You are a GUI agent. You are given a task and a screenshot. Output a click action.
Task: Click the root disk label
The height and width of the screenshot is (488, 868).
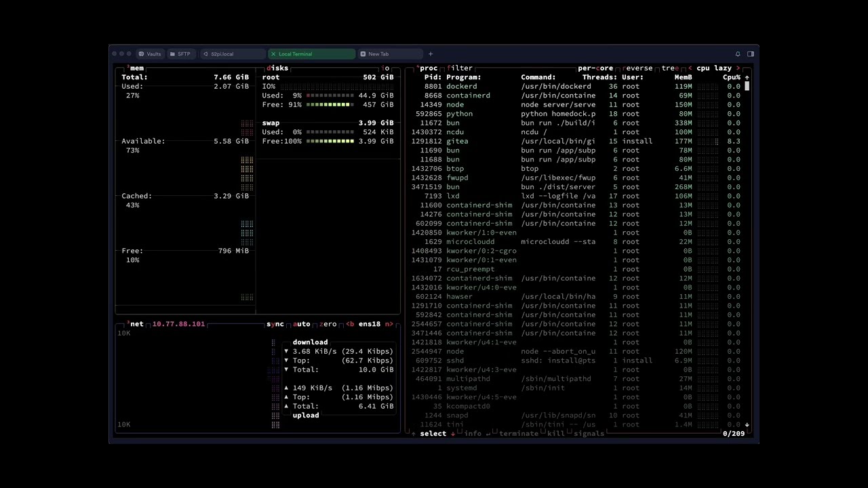[x=271, y=77]
